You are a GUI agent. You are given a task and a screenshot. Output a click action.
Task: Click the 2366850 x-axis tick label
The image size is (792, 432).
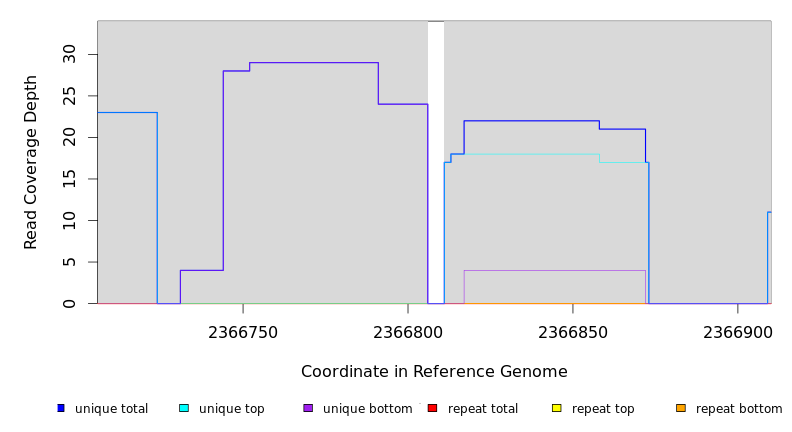tap(572, 333)
